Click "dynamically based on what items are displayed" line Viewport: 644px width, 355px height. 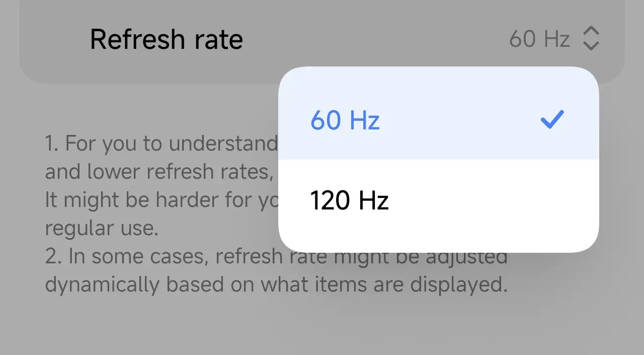(276, 285)
